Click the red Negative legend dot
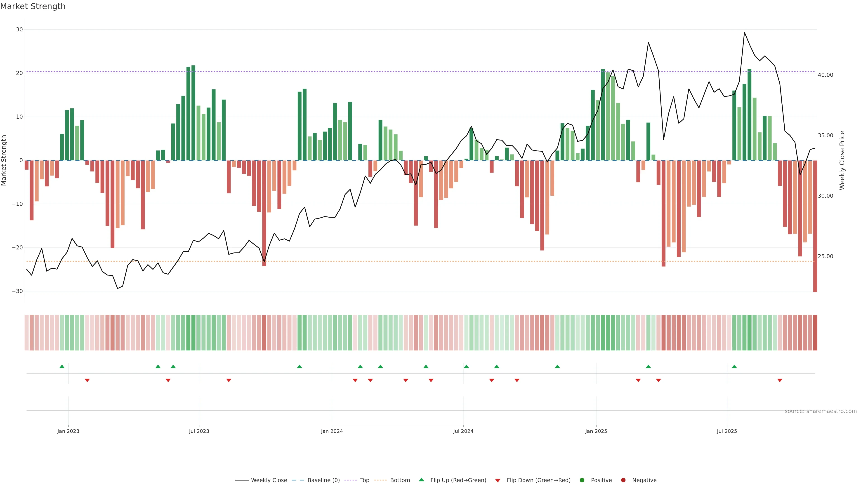The width and height of the screenshot is (868, 488). (x=623, y=480)
